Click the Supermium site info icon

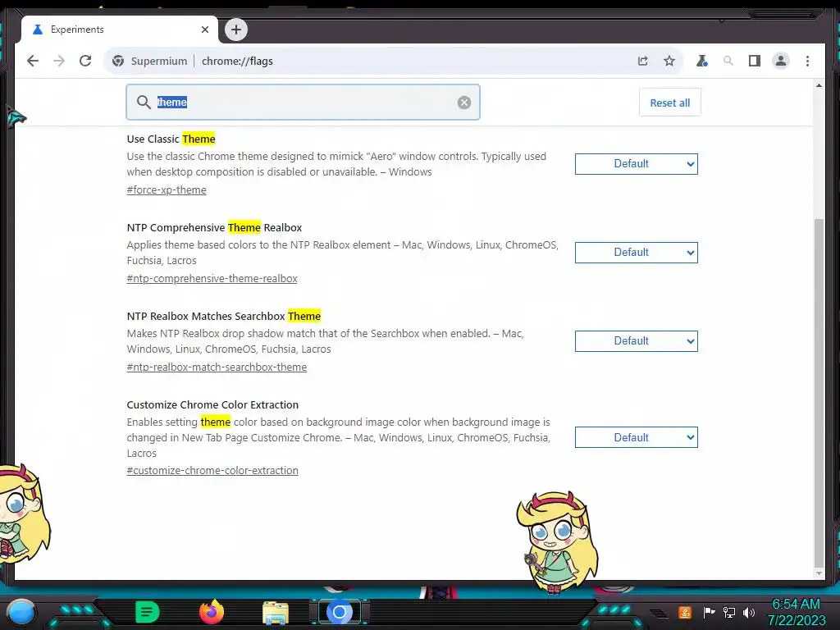tap(118, 61)
